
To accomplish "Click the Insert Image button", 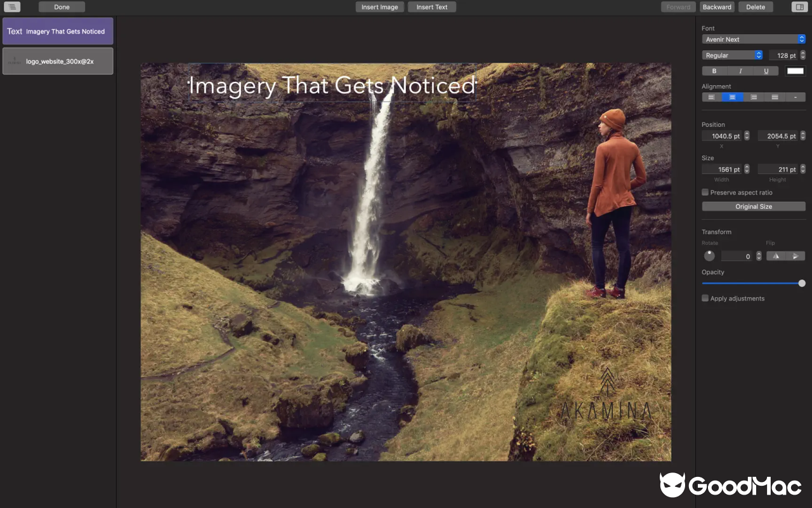I will [x=379, y=6].
